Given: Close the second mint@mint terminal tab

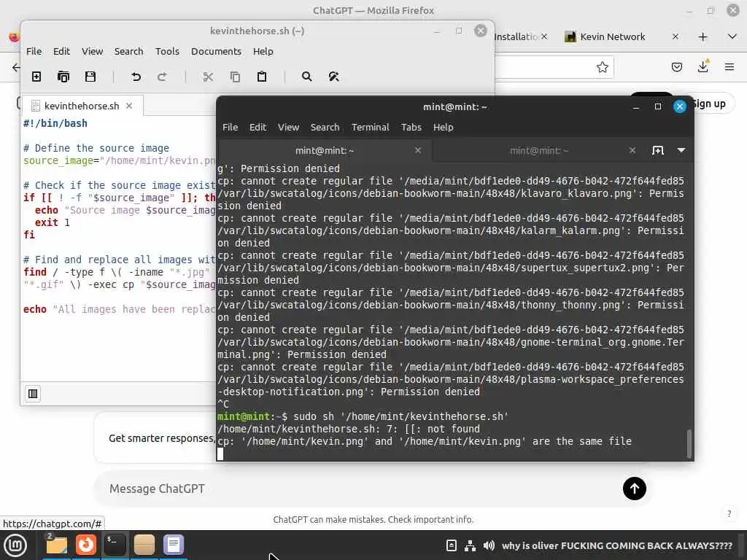Looking at the screenshot, I should pyautogui.click(x=632, y=150).
